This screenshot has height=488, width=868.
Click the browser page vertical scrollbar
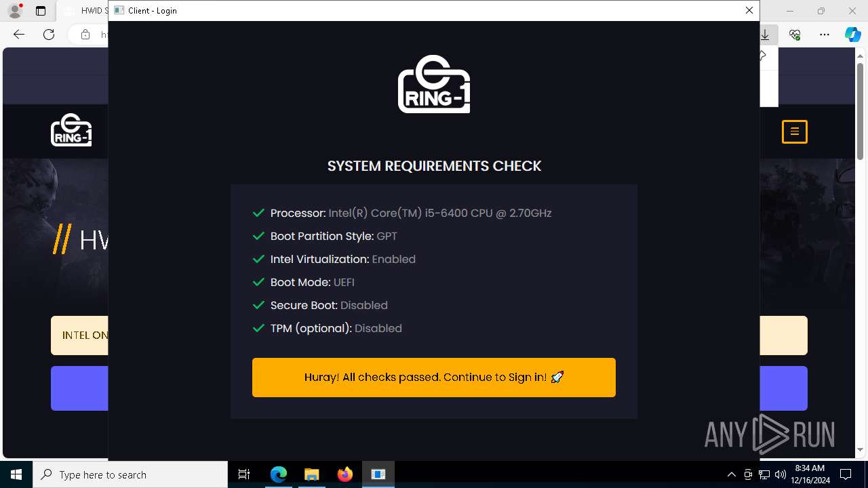click(x=861, y=113)
